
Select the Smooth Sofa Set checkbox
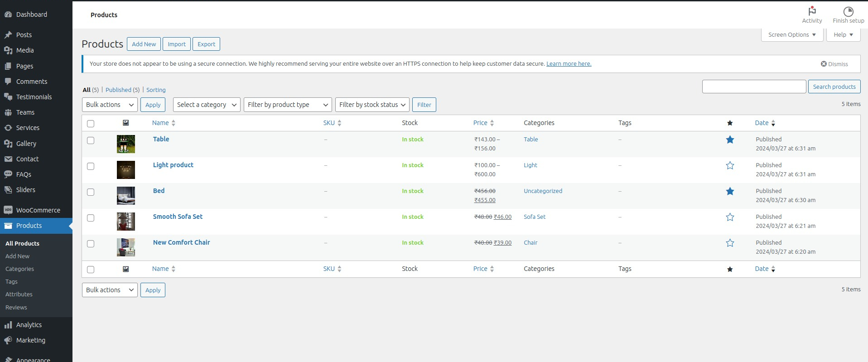click(91, 218)
